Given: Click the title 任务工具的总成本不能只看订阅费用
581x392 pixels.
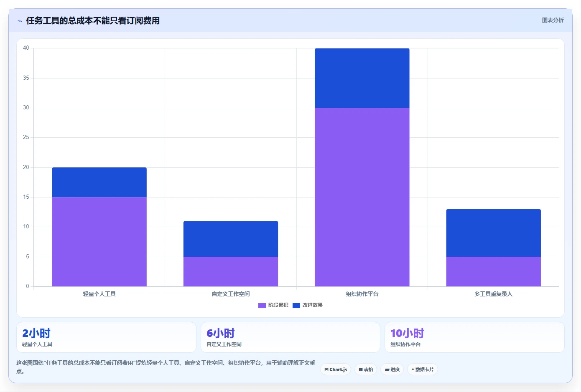Looking at the screenshot, I should [x=93, y=20].
